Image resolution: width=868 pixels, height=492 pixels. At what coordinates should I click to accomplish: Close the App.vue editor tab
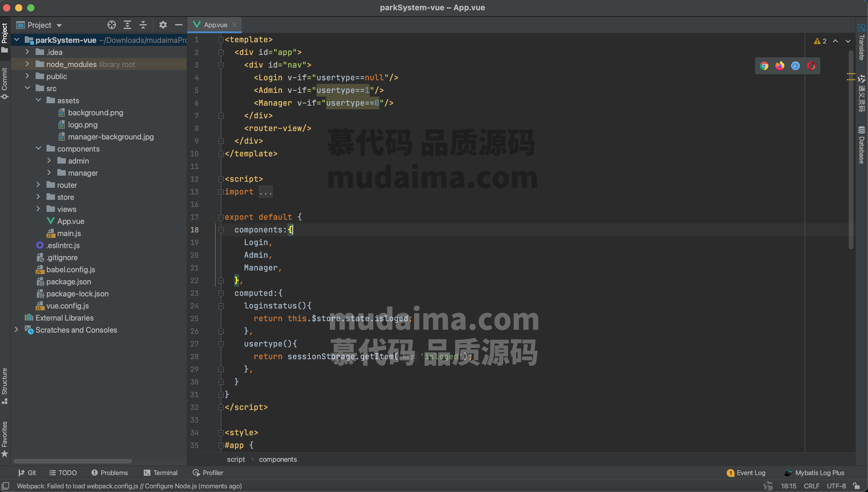[x=234, y=25]
